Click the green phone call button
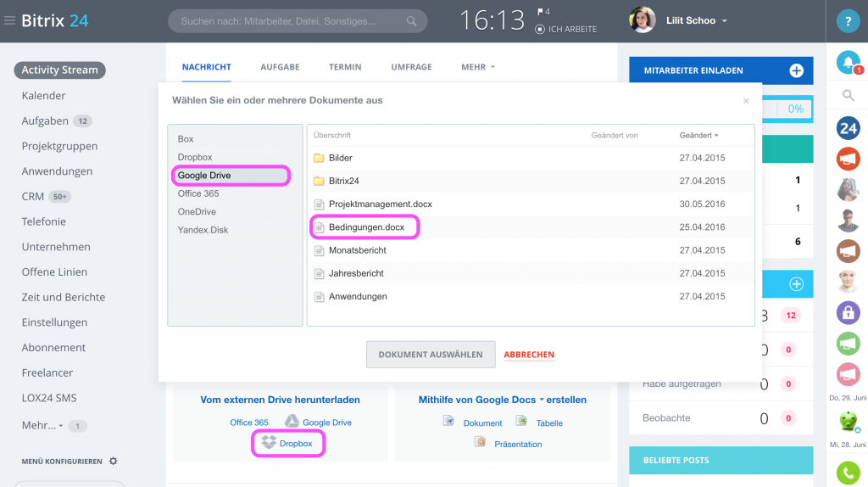The image size is (868, 487). (x=848, y=473)
